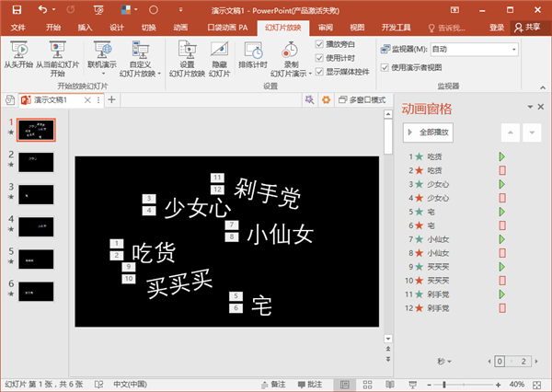Screen dimensions: 552x392
Task: Click Sign in (登录)
Action: click(497, 28)
